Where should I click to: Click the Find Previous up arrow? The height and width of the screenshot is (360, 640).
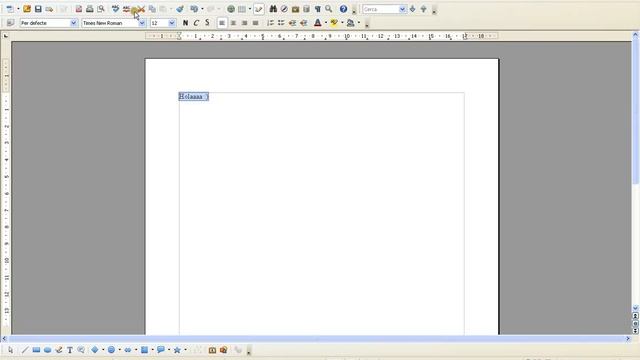(x=424, y=9)
